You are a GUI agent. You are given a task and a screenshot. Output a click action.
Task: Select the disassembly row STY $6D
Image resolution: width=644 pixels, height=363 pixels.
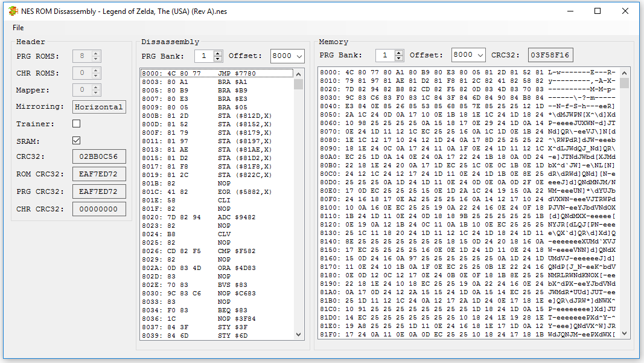pos(217,335)
